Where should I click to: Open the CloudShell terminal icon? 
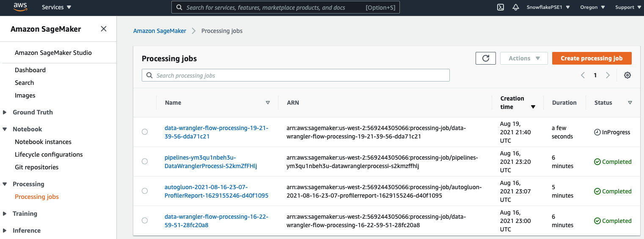[x=500, y=7]
